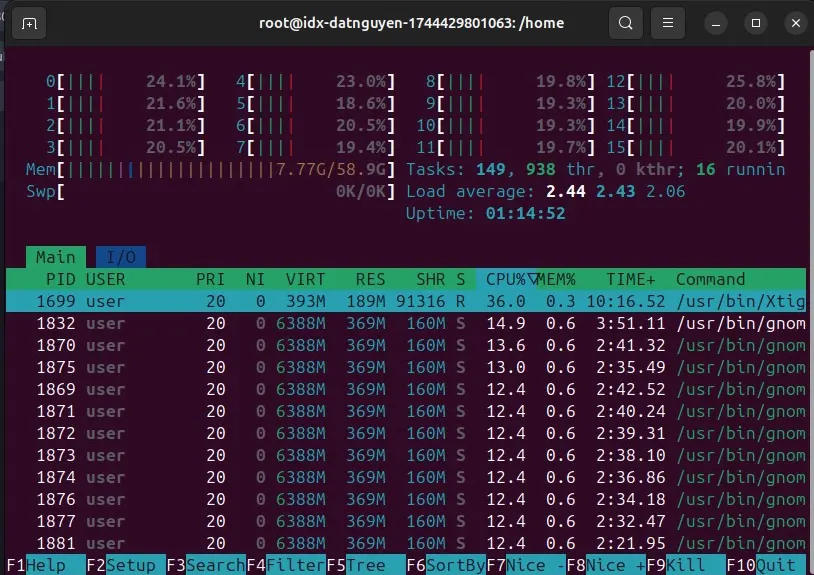Select the process row with PID 1873
The image size is (814, 575).
(x=406, y=455)
